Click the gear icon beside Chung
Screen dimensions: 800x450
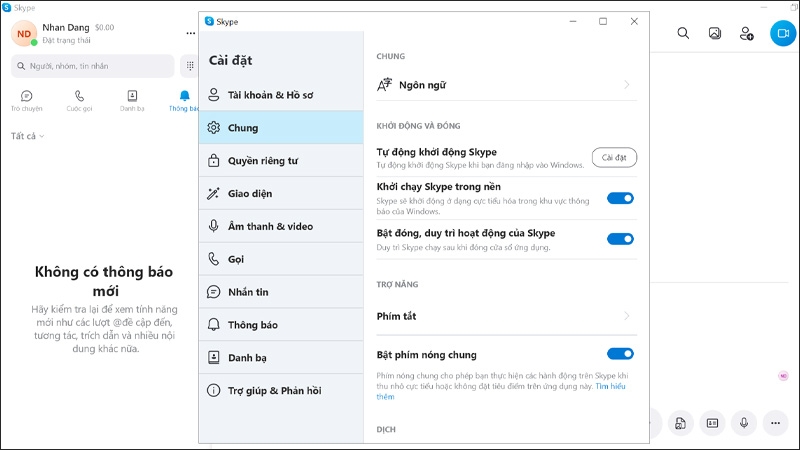213,128
